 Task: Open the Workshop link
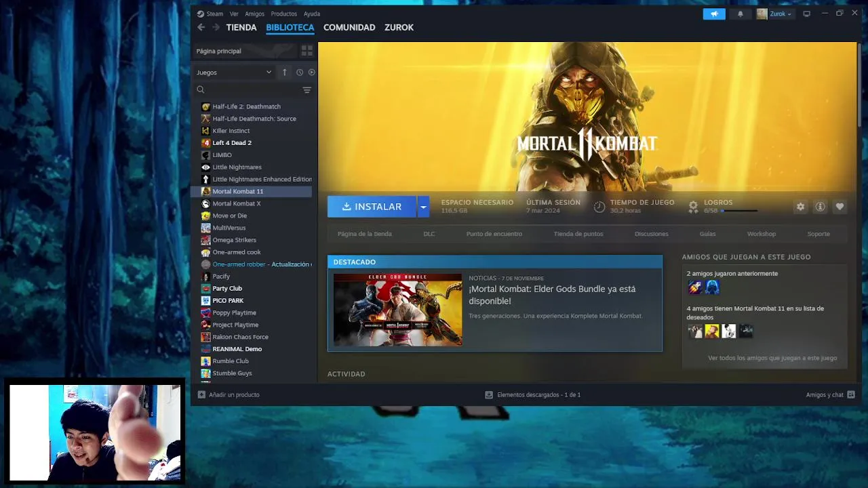click(762, 234)
